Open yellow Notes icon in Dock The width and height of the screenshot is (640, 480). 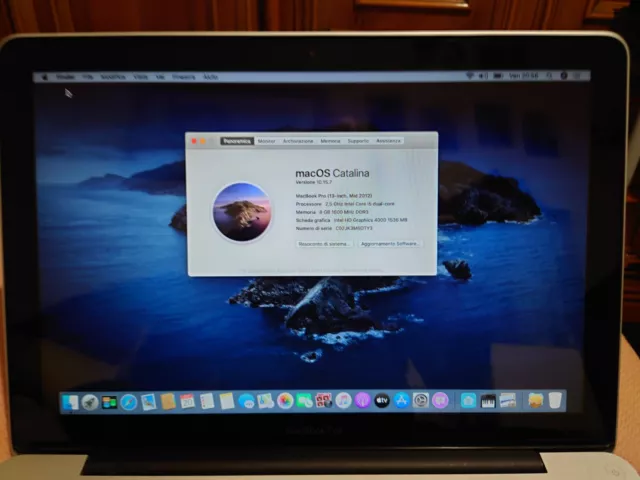click(x=227, y=401)
